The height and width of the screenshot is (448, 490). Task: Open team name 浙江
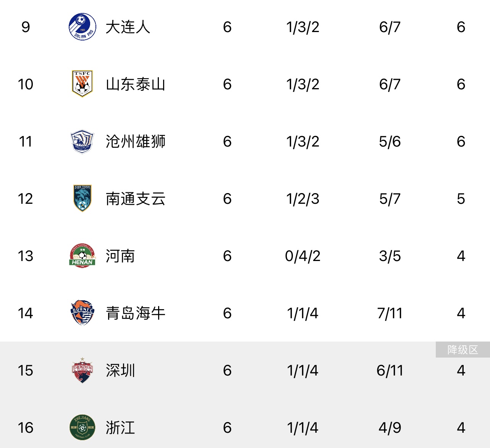tap(120, 428)
